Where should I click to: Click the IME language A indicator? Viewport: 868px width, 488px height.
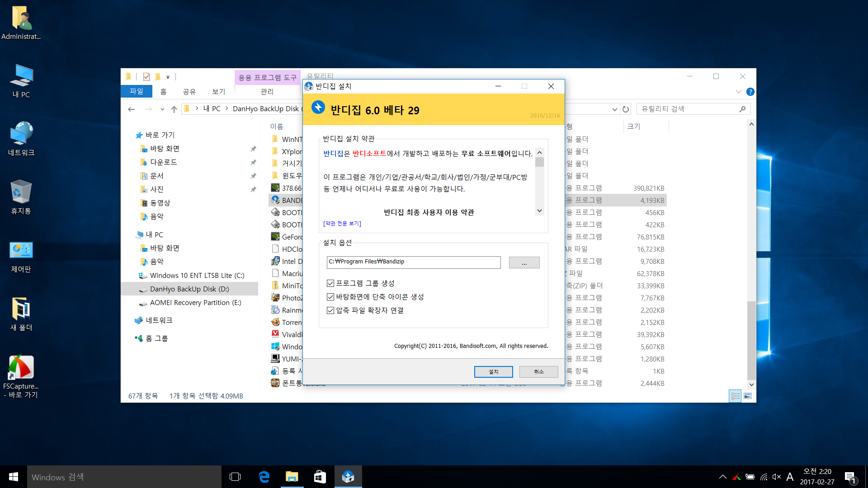[790, 477]
